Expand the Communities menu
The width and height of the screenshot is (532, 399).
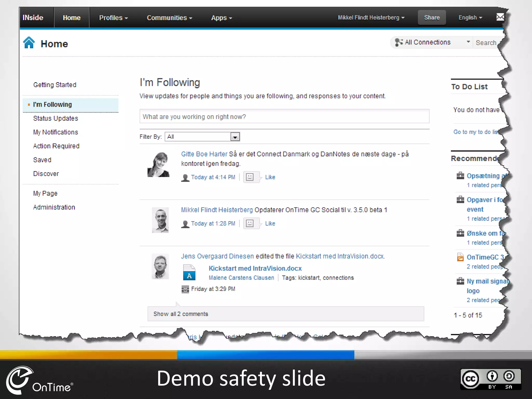click(169, 18)
